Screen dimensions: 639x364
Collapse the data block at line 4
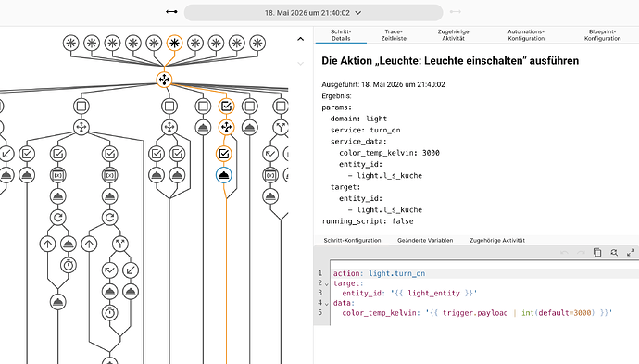tap(326, 304)
